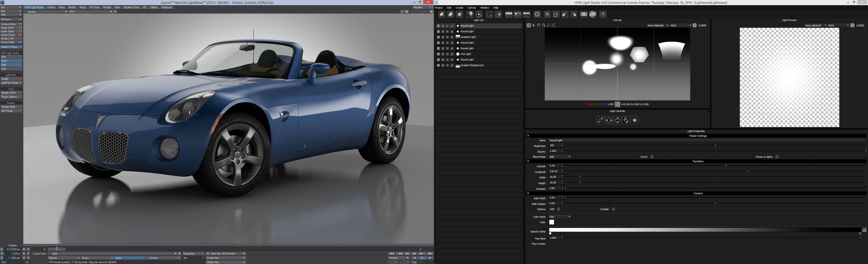Select the canvas pointer tool
The width and height of the screenshot is (868, 264).
click(x=534, y=25)
